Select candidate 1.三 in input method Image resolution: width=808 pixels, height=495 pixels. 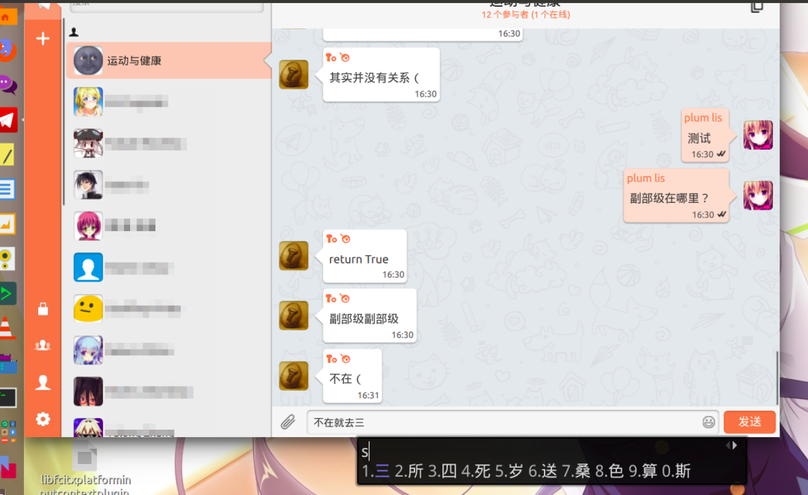point(375,471)
